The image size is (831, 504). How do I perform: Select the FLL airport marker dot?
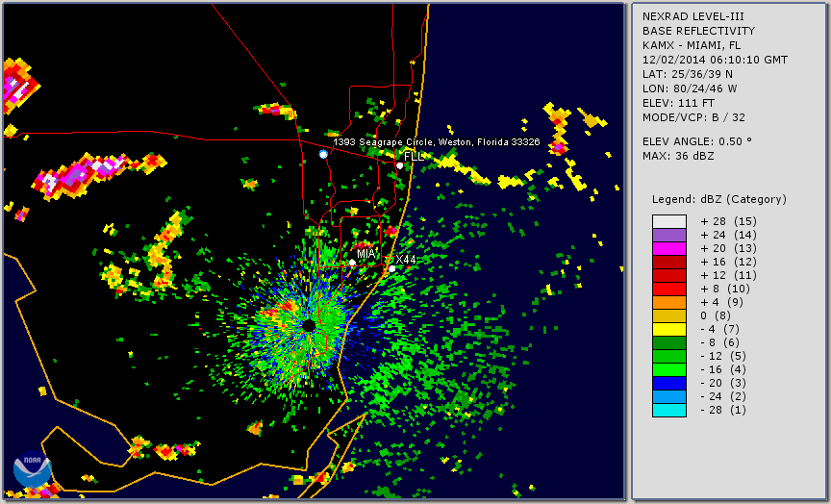point(399,165)
